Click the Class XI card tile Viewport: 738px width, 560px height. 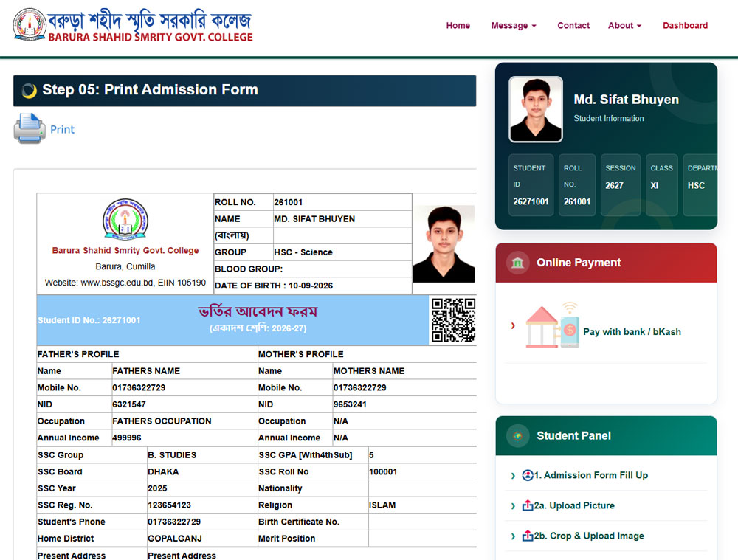pyautogui.click(x=662, y=185)
